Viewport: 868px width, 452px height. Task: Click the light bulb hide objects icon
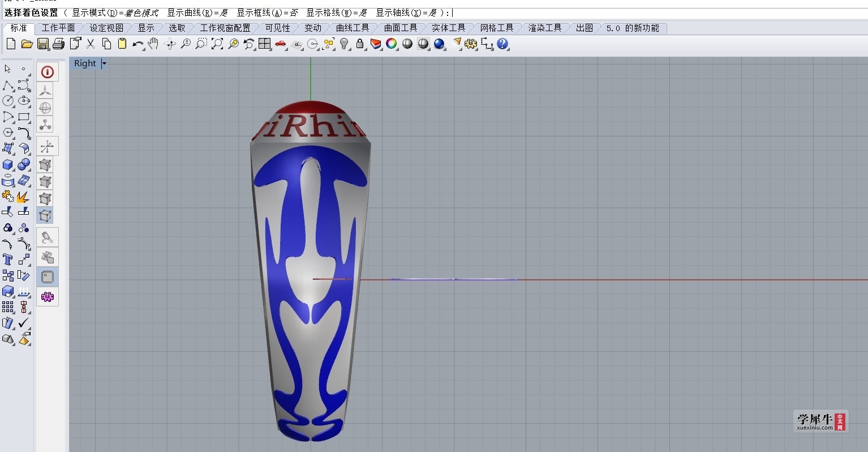tap(344, 44)
